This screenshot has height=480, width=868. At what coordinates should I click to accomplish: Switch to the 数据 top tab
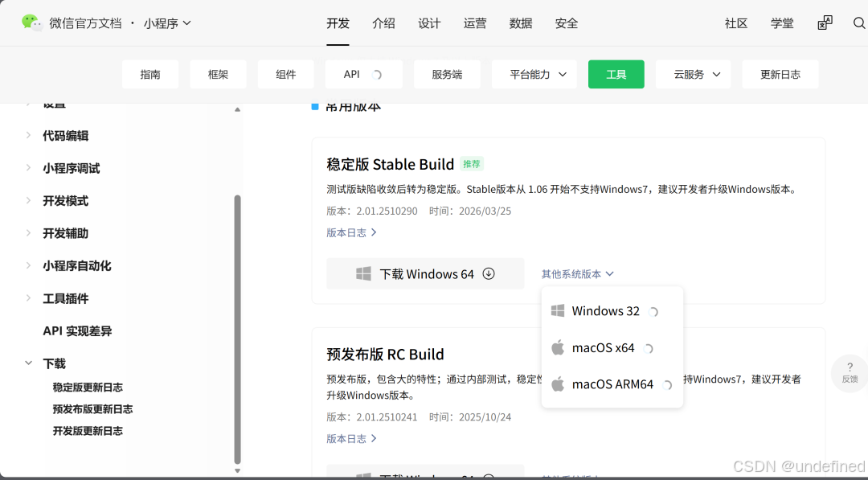(521, 23)
